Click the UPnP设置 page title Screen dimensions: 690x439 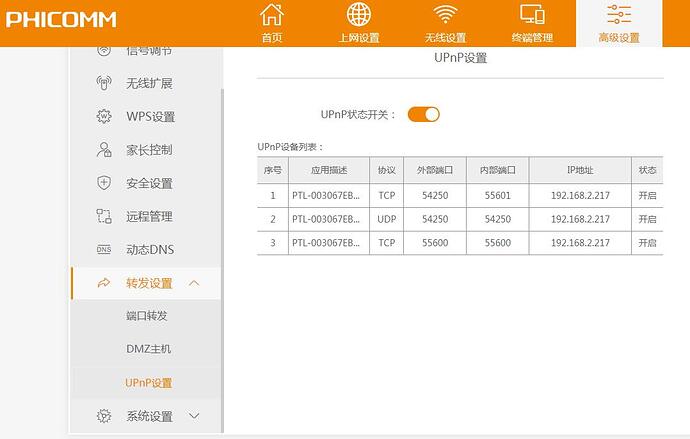[460, 58]
